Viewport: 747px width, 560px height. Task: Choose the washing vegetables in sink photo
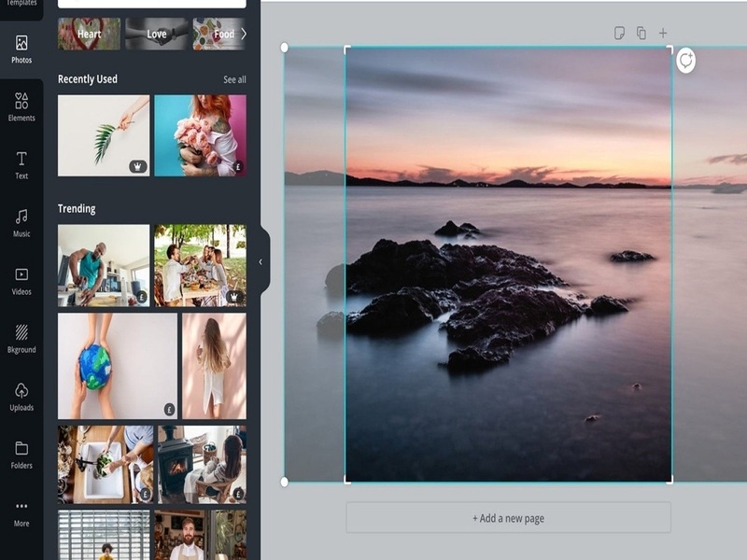(x=106, y=464)
